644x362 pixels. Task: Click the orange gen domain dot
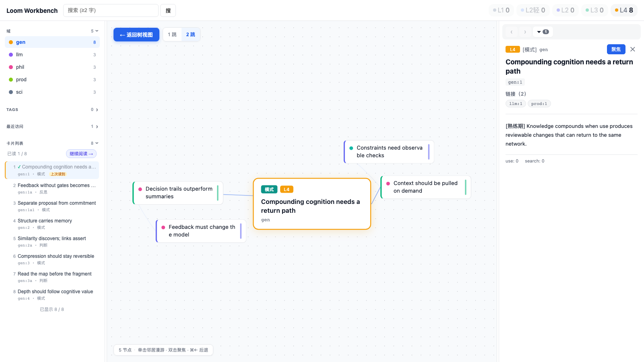[x=11, y=42]
